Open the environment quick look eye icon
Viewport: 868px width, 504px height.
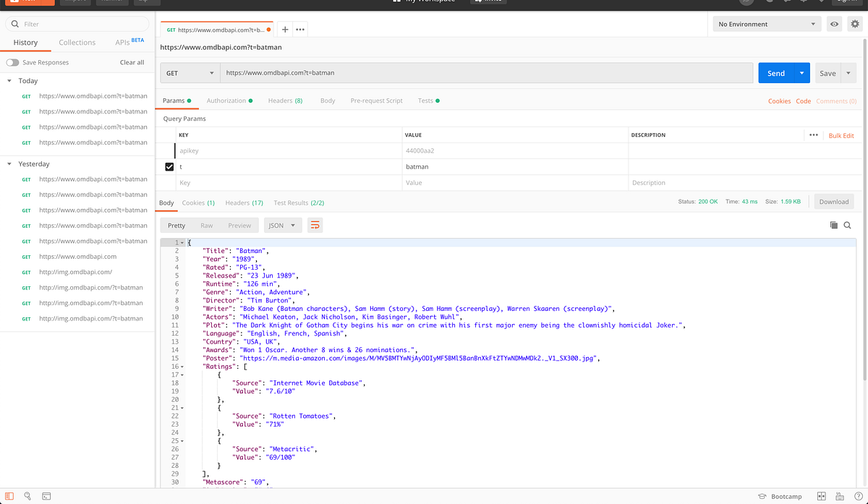pos(834,23)
